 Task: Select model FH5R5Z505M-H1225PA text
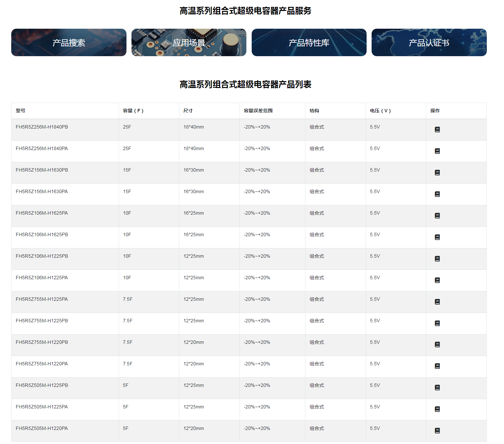(x=42, y=407)
